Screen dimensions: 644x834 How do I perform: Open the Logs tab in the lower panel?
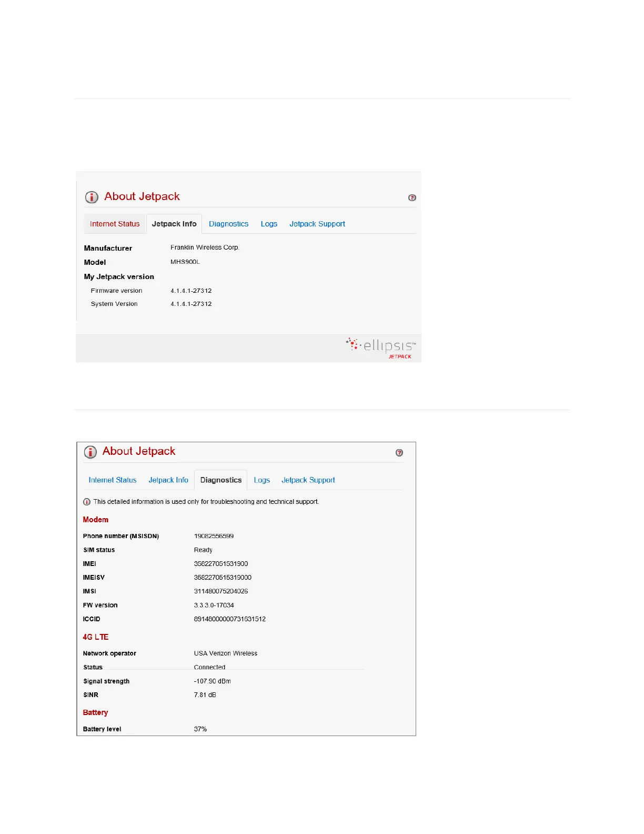(261, 480)
